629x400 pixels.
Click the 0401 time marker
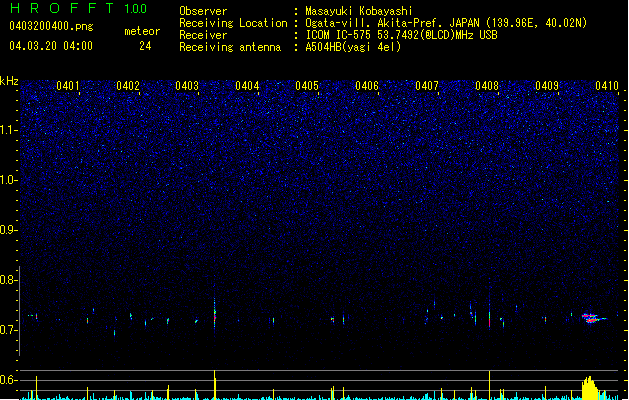pyautogui.click(x=68, y=86)
